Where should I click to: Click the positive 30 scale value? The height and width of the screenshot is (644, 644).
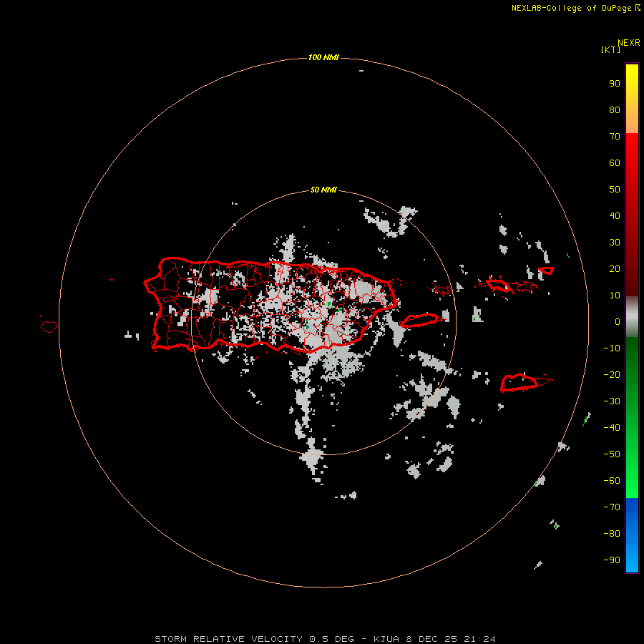[x=615, y=243]
